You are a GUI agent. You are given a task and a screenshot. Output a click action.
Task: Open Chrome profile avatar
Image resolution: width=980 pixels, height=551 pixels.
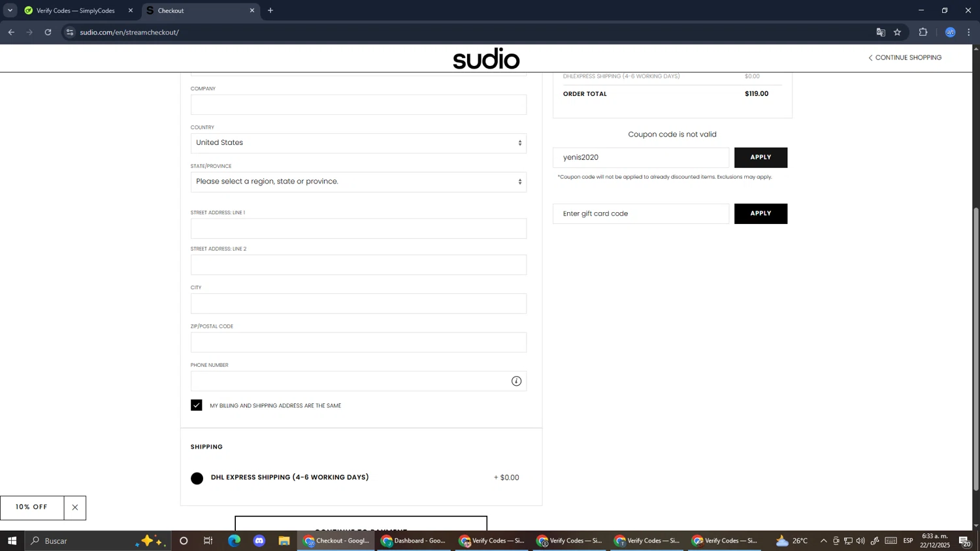(951, 32)
